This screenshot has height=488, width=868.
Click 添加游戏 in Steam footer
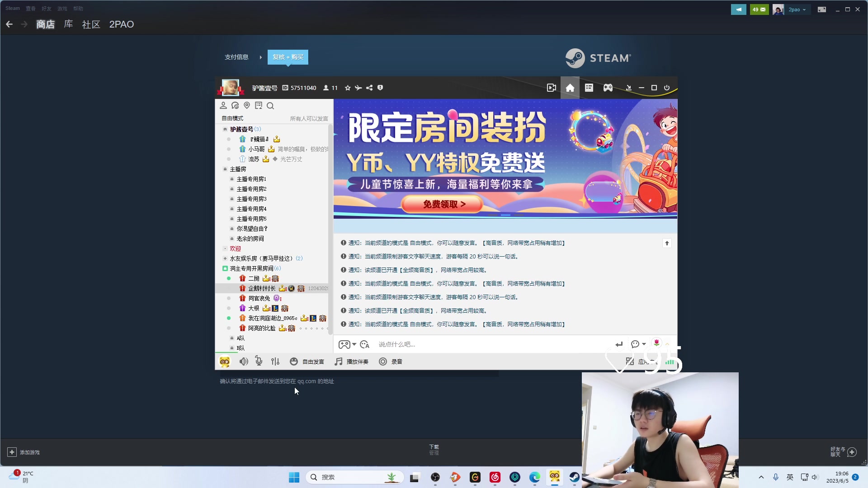pyautogui.click(x=24, y=452)
